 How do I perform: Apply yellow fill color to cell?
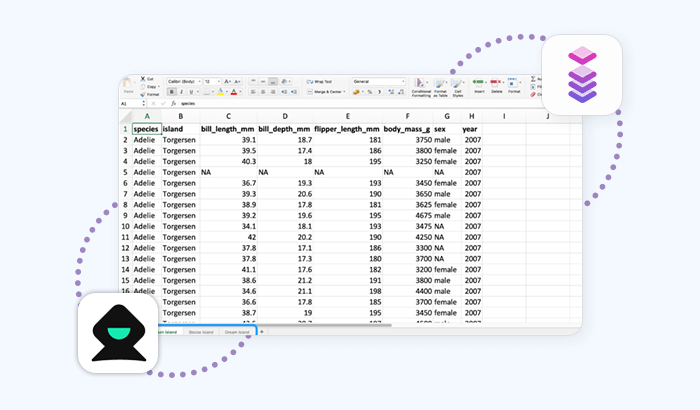pos(221,92)
